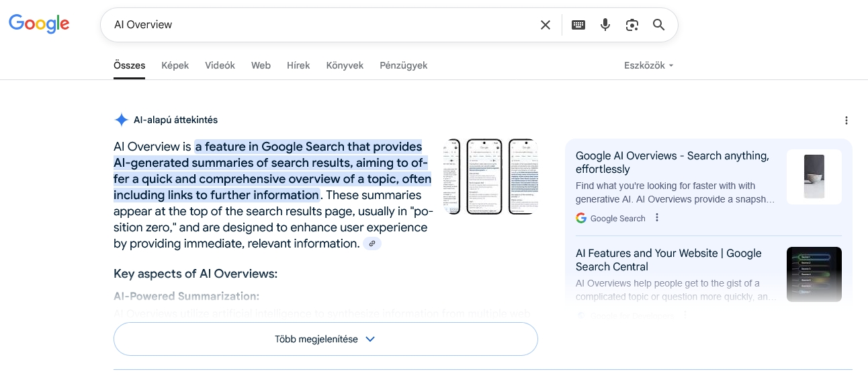Open the three-dot menu beside Google Search source
Viewport: 868px width, 378px height.
[657, 218]
